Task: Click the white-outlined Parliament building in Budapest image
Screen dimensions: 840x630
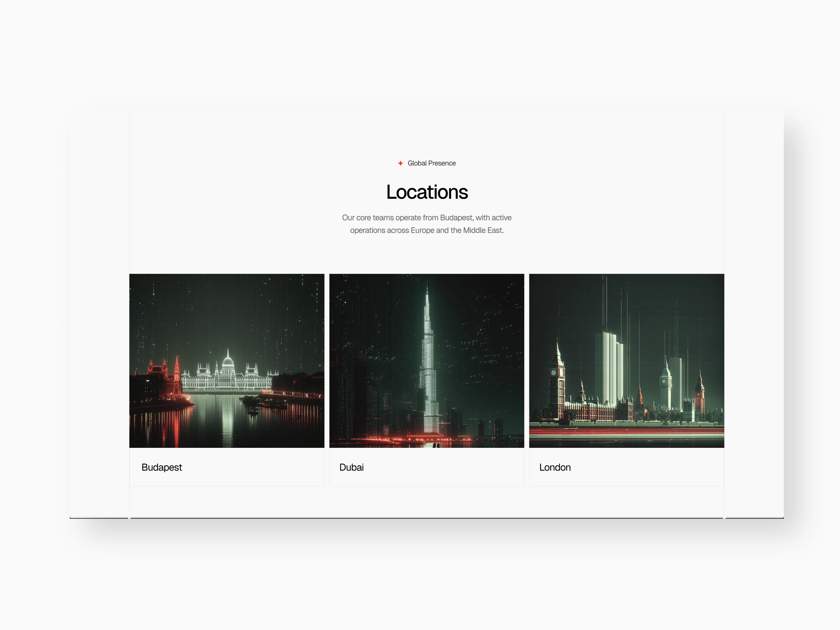Action: [x=228, y=376]
